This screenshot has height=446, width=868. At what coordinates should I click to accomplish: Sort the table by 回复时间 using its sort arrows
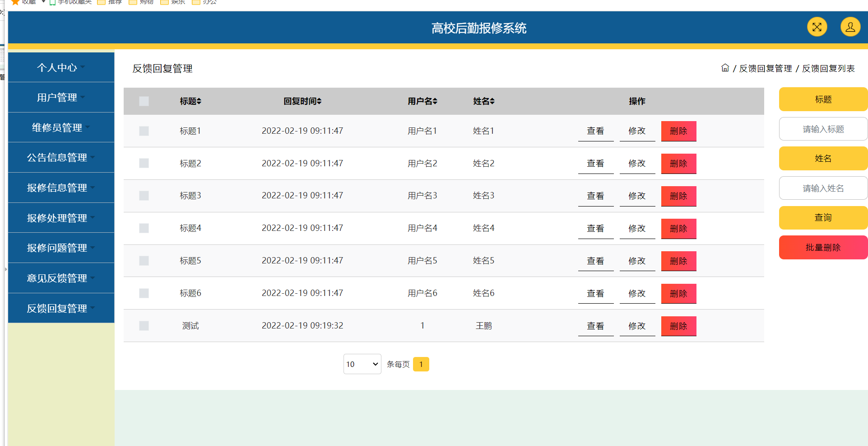point(319,101)
